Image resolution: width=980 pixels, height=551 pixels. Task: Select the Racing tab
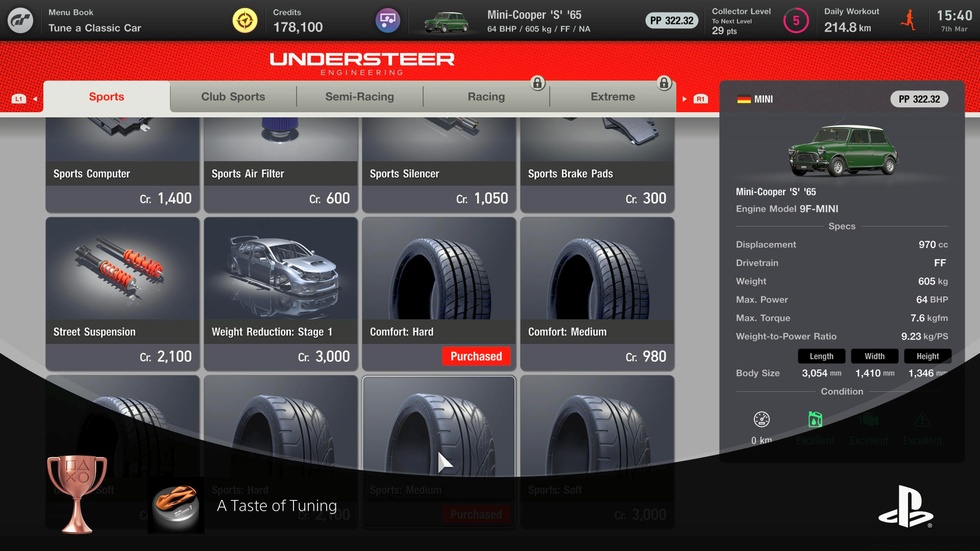(x=486, y=97)
